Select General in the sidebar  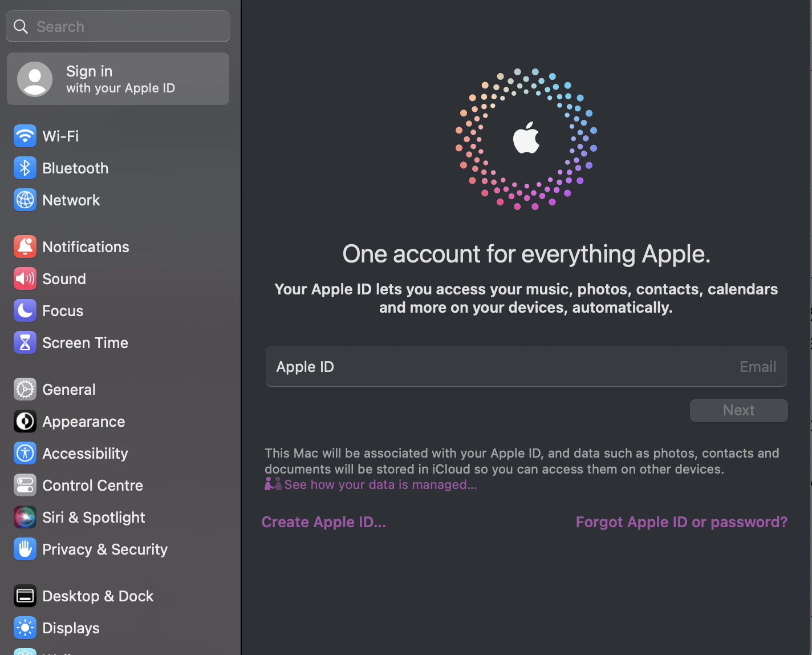tap(118, 389)
